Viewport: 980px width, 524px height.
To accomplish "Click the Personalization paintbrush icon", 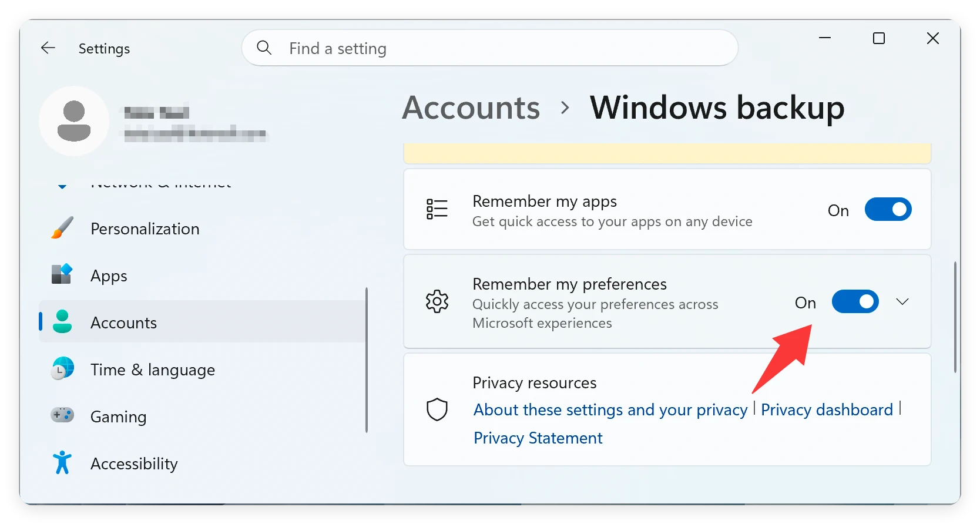I will tap(62, 228).
